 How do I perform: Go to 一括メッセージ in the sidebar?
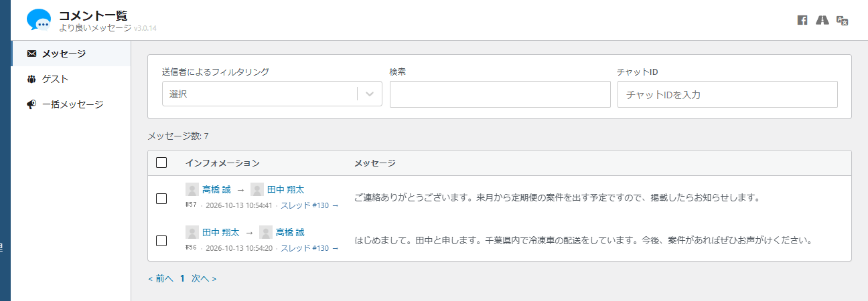pos(71,104)
